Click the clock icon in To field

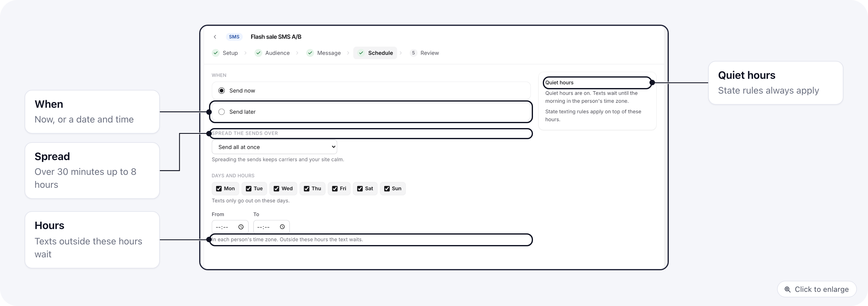(282, 227)
